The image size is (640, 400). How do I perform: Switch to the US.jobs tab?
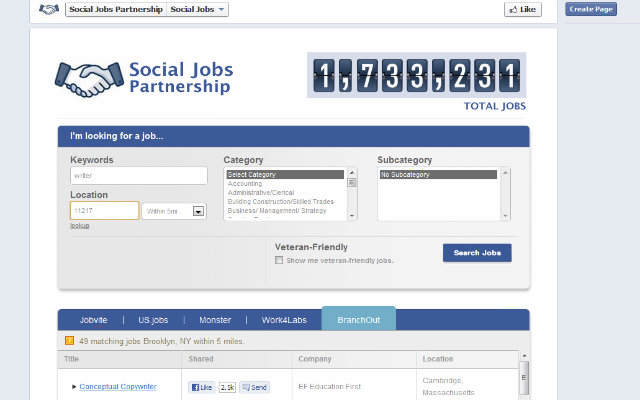click(x=153, y=320)
